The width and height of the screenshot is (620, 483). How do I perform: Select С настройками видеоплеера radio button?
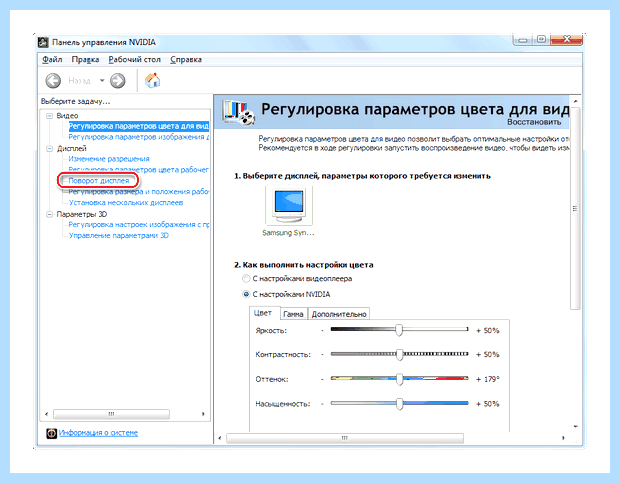coord(246,279)
